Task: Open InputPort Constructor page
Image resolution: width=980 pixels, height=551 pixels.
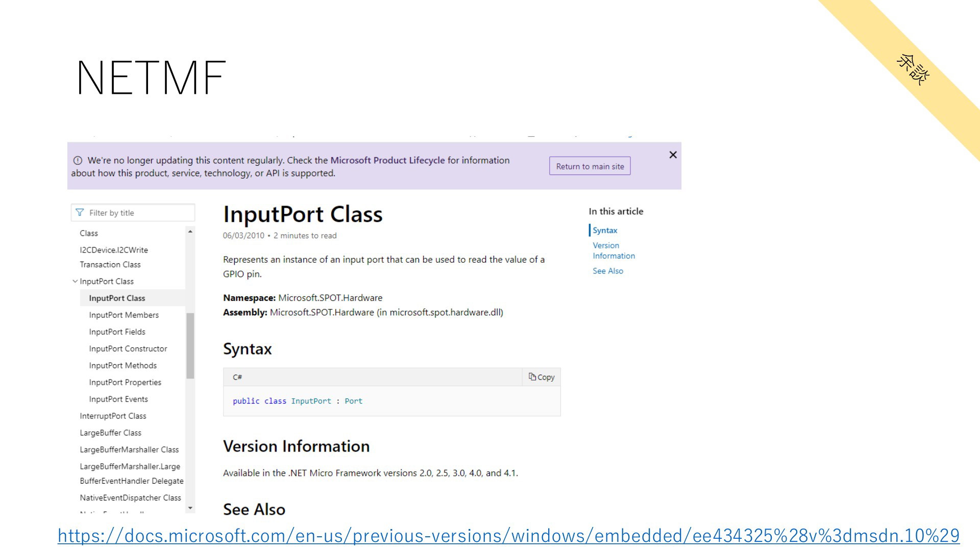Action: tap(128, 348)
